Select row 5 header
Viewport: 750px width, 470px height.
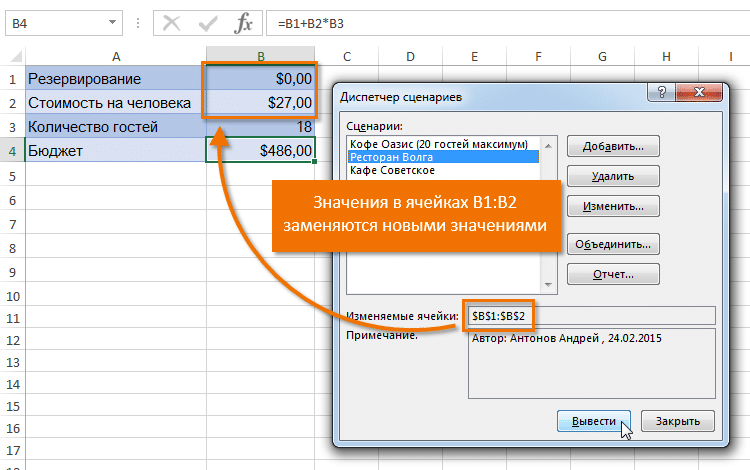[12, 175]
